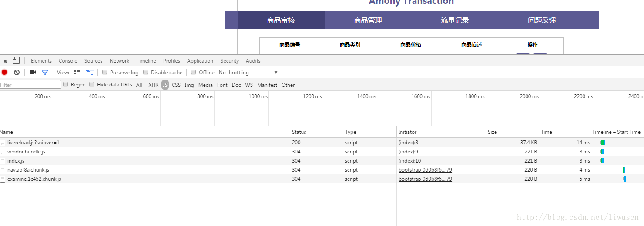Sort by the Type column header

370,132
